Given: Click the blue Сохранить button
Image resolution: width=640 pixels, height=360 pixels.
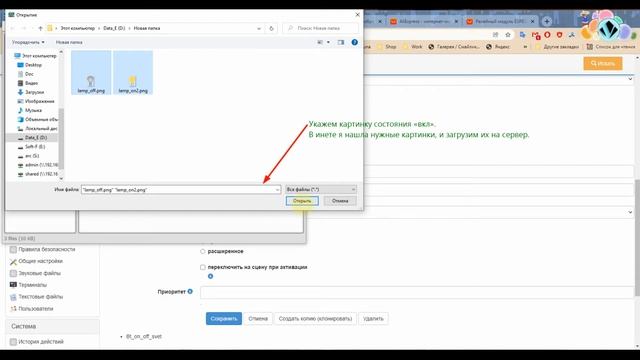Looking at the screenshot, I should [x=224, y=319].
